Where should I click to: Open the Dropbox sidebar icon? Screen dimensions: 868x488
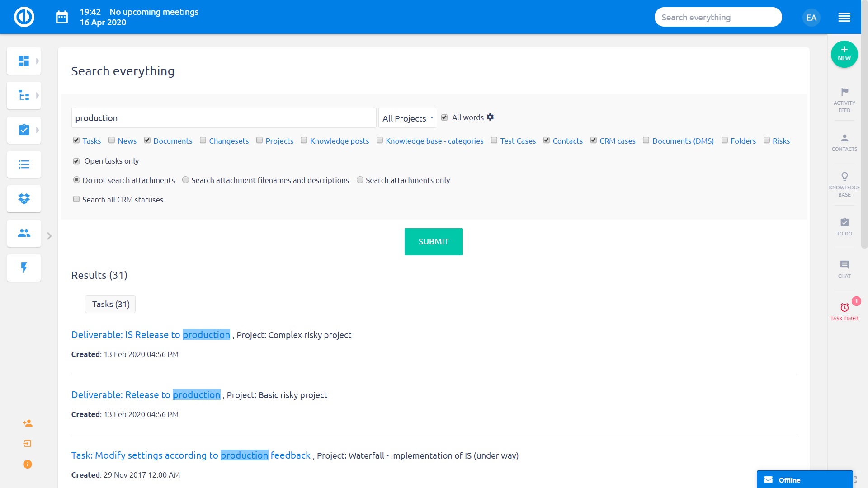pos(24,199)
